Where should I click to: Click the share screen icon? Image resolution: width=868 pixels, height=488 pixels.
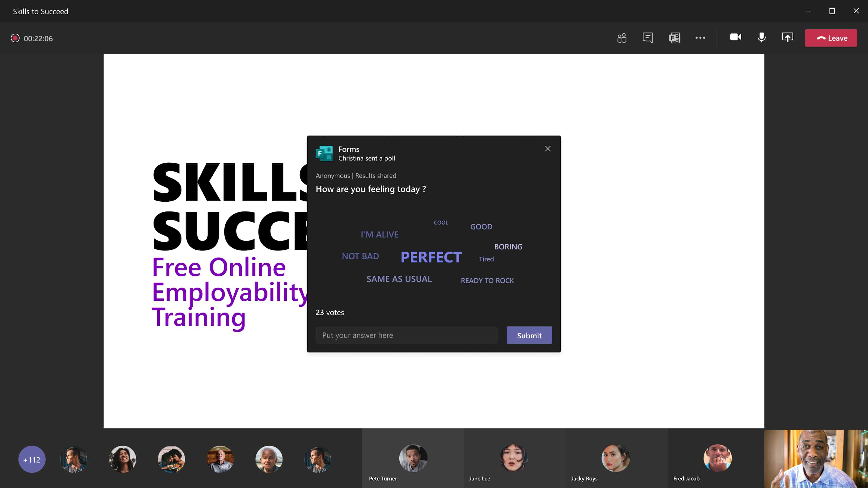pos(788,37)
